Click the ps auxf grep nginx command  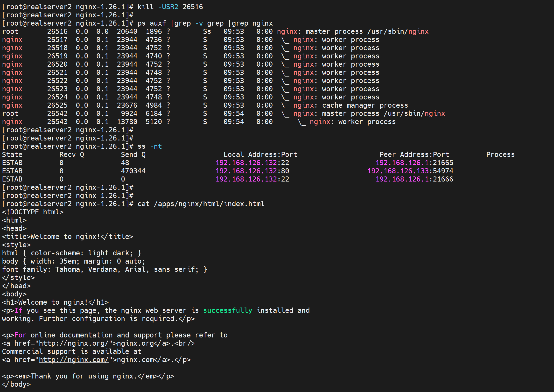click(x=205, y=23)
